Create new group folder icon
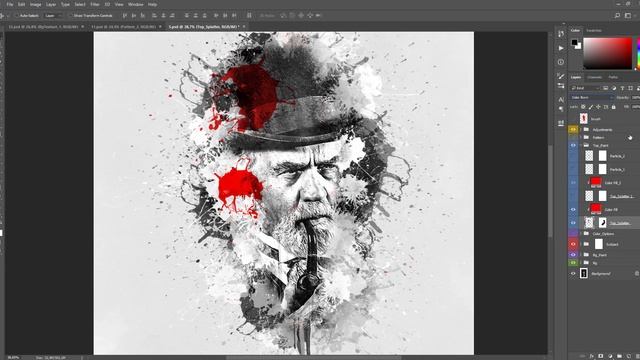This screenshot has height=360, width=640. tap(619, 356)
